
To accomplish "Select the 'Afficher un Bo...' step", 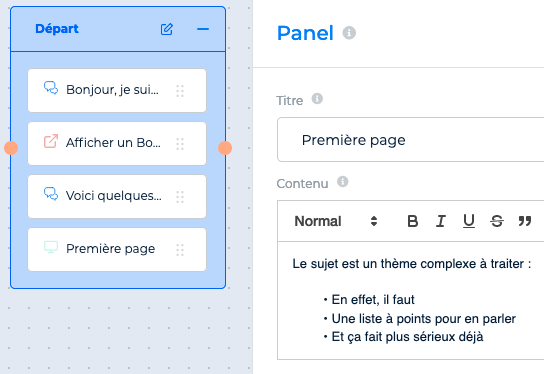I will 117,143.
